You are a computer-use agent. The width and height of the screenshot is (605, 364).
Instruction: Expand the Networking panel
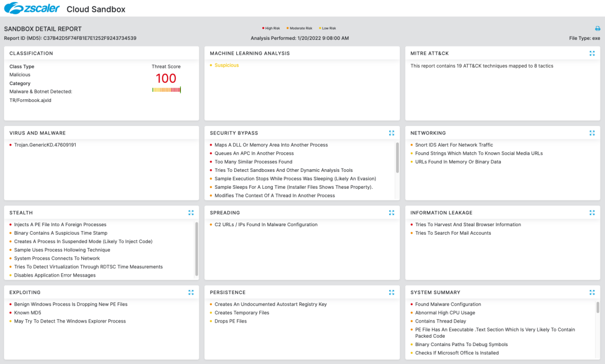point(592,133)
